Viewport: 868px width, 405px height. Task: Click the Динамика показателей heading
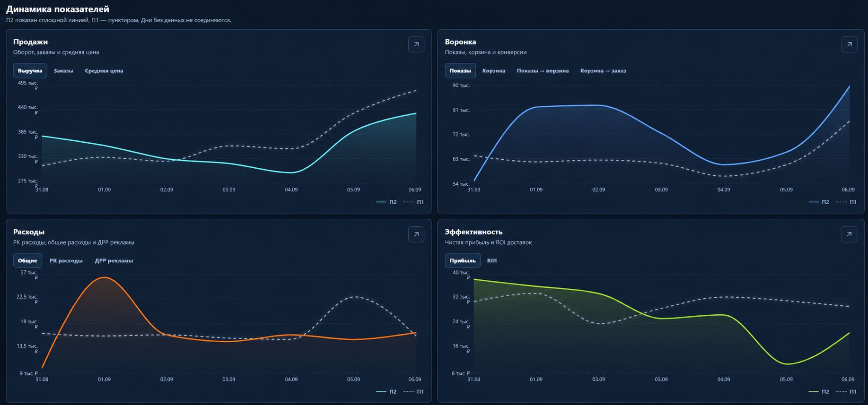point(58,9)
